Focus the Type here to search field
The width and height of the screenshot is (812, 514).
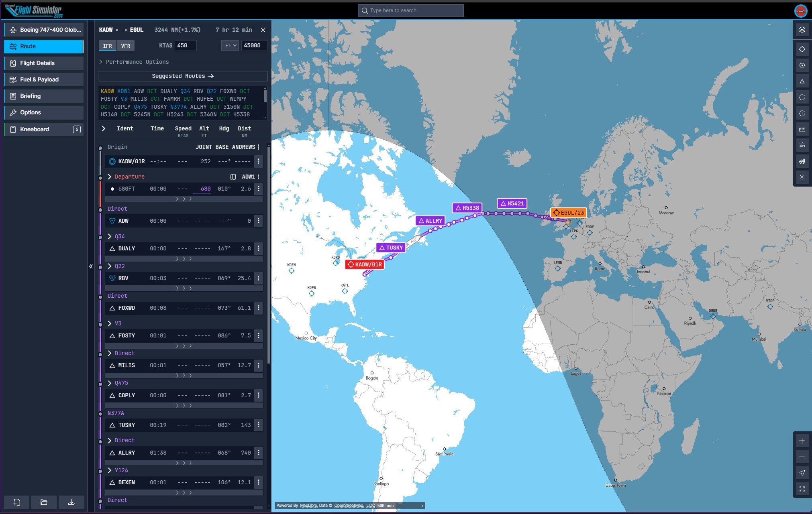(x=410, y=11)
